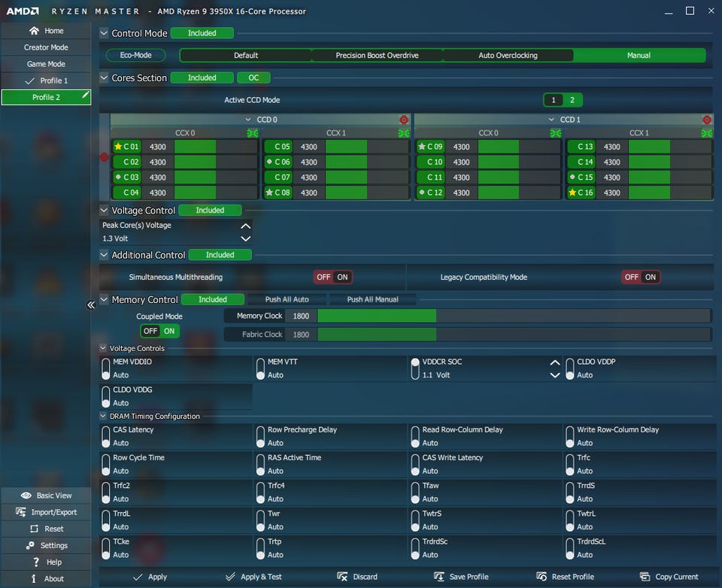Viewport: 722px width, 588px height.
Task: Click the Save Profile icon
Action: click(438, 577)
